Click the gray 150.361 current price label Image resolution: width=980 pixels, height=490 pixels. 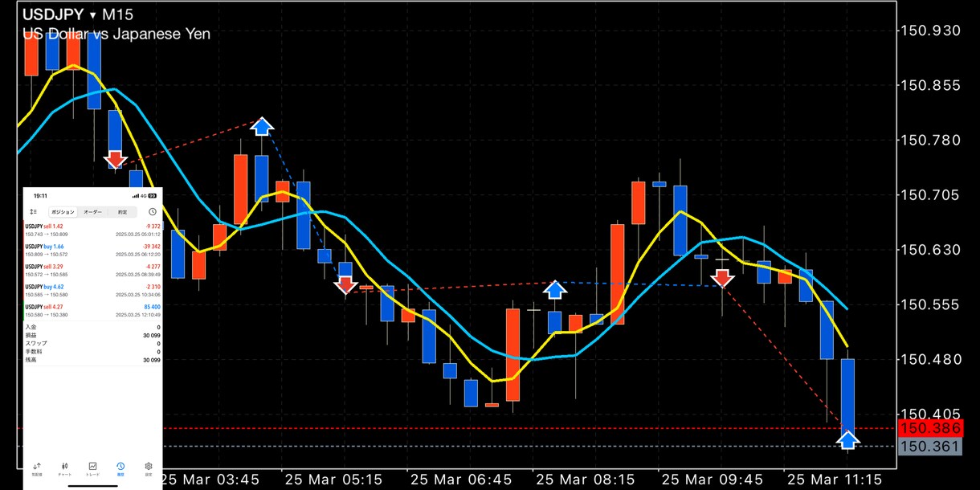click(x=929, y=447)
